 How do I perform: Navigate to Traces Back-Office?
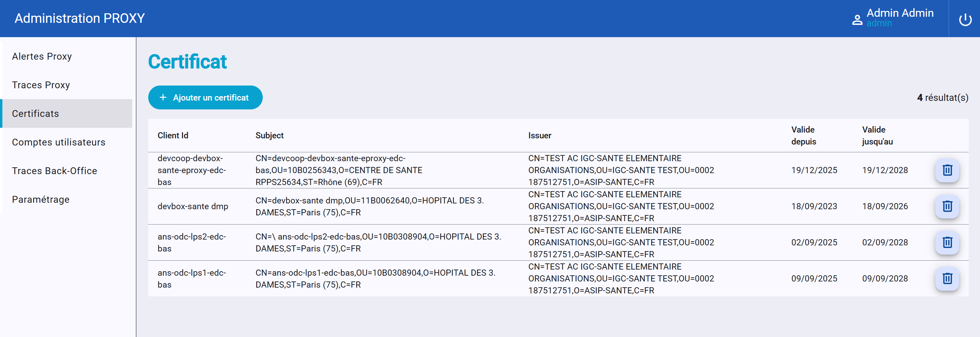tap(55, 171)
